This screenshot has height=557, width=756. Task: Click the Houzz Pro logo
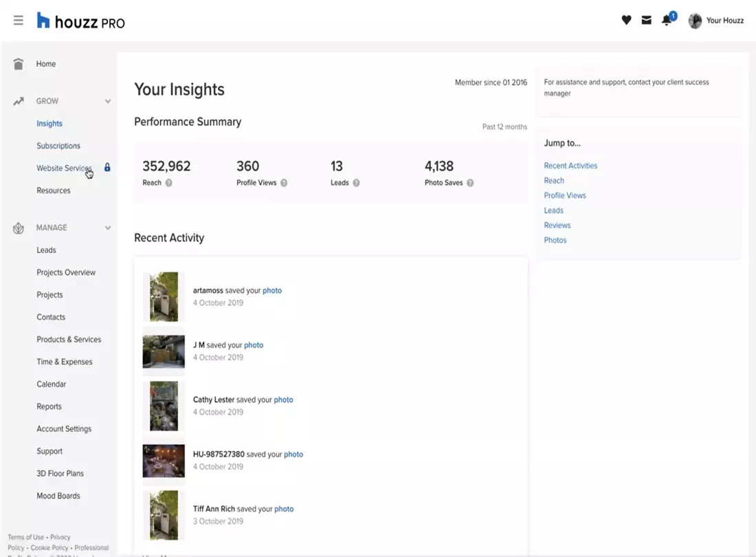(x=81, y=21)
